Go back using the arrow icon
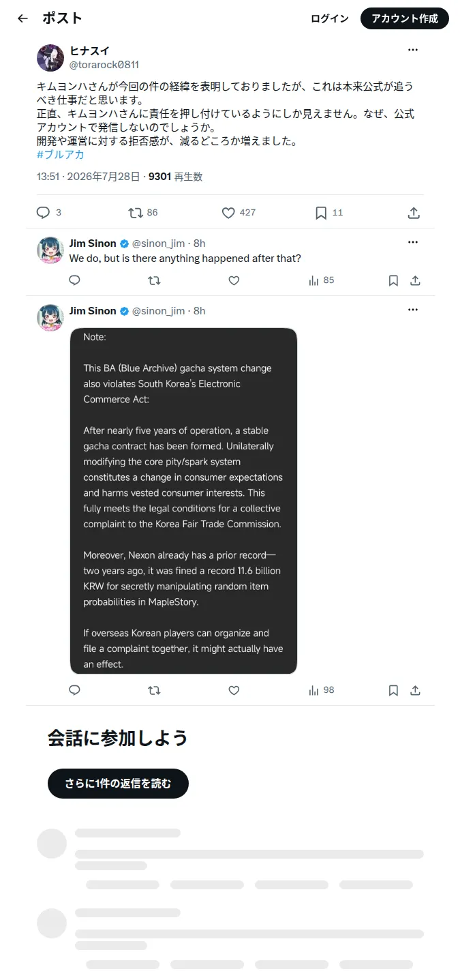 [22, 18]
